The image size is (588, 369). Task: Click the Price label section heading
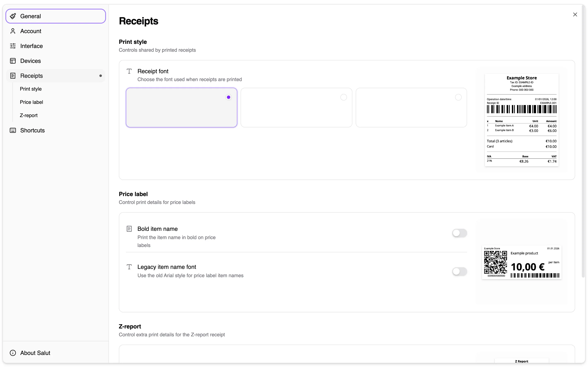(x=133, y=194)
